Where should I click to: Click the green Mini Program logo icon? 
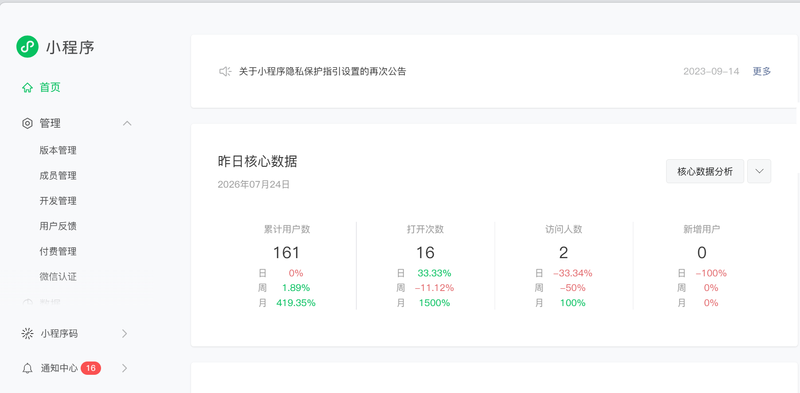click(x=27, y=47)
